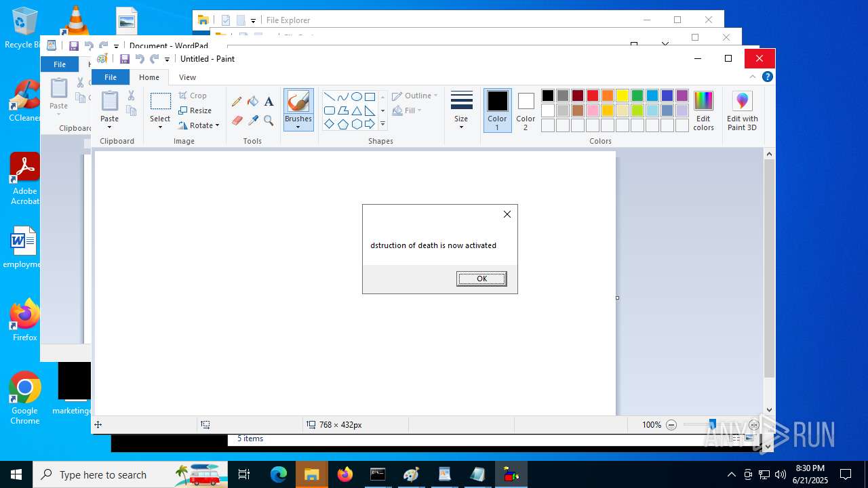The image size is (868, 488).
Task: Open Paint Help question mark icon
Action: 768,77
